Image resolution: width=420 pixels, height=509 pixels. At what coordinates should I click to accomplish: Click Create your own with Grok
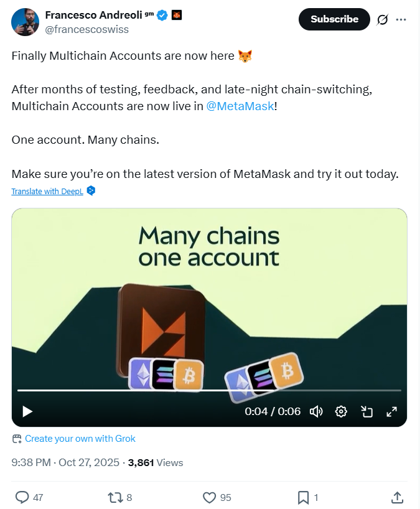(80, 439)
